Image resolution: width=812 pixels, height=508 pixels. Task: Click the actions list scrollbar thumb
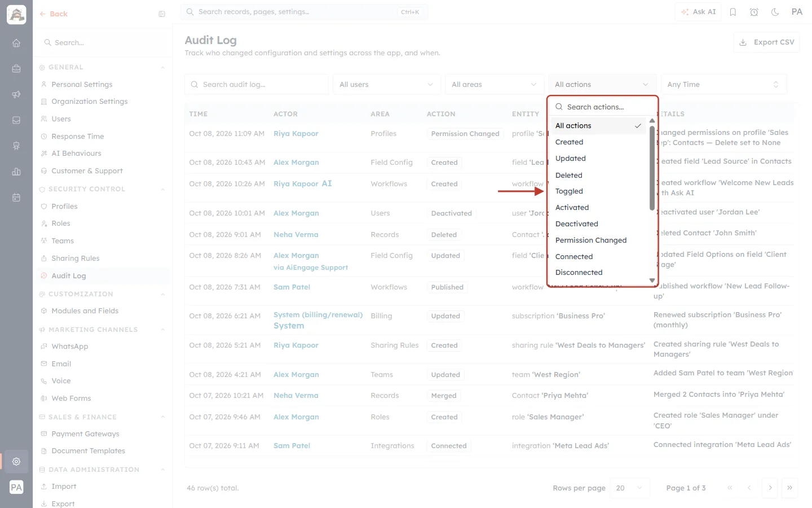[652, 168]
